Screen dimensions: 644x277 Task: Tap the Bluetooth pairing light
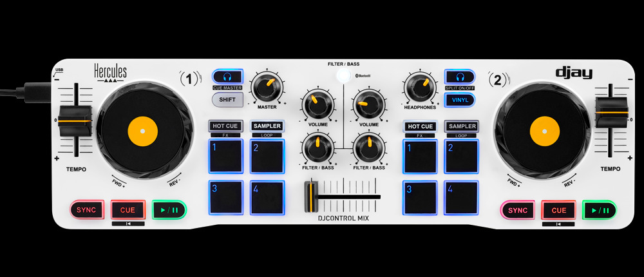(343, 75)
